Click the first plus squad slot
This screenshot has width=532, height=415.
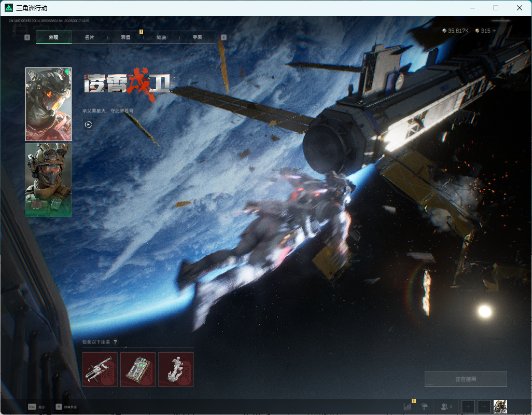(x=468, y=407)
